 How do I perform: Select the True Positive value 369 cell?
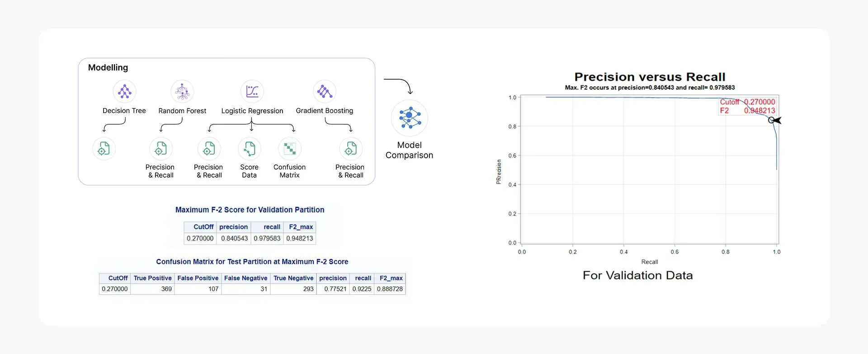(x=153, y=289)
